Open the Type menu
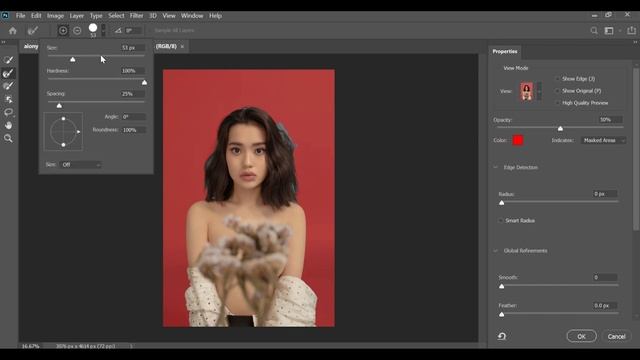This screenshot has width=640, height=360. (96, 16)
